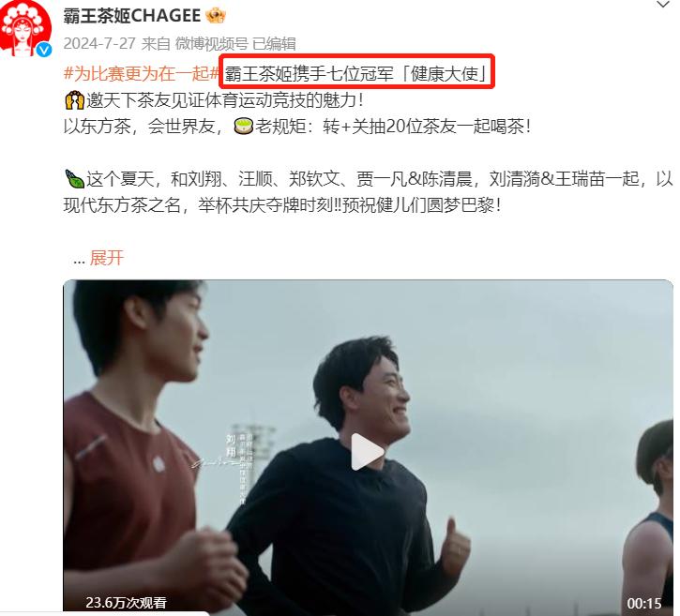This screenshot has width=680, height=616.
Task: Open the post options chevron menu
Action: coord(663,6)
